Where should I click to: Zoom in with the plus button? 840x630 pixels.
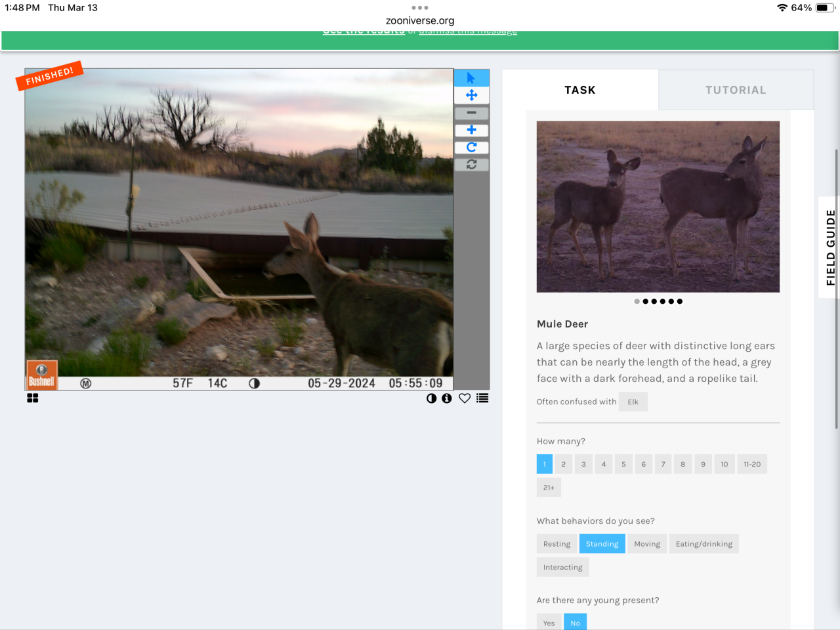471,130
